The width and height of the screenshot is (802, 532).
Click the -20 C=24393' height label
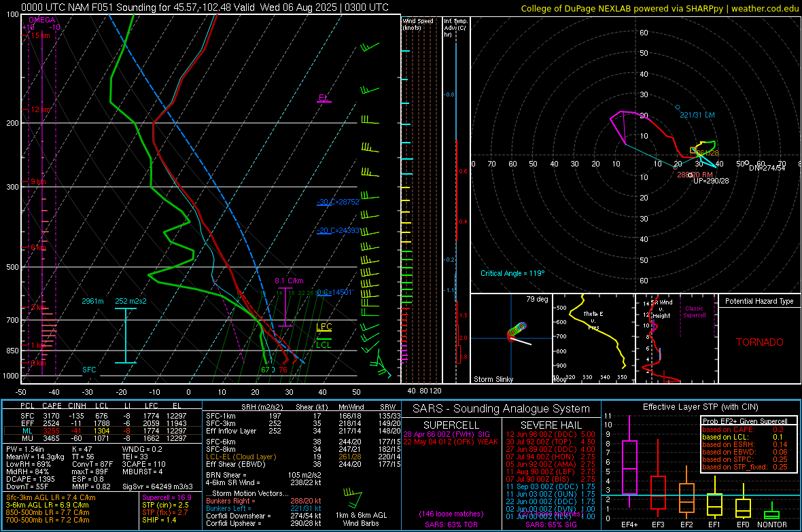click(x=338, y=231)
